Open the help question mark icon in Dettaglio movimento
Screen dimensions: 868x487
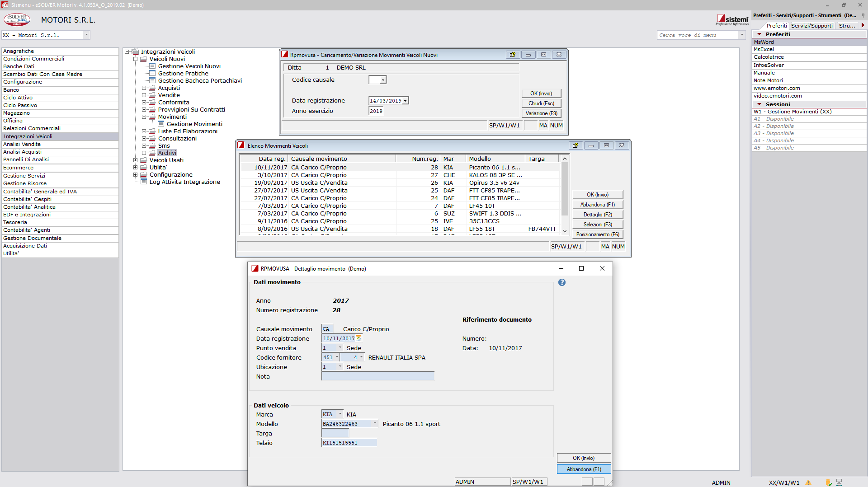click(562, 282)
